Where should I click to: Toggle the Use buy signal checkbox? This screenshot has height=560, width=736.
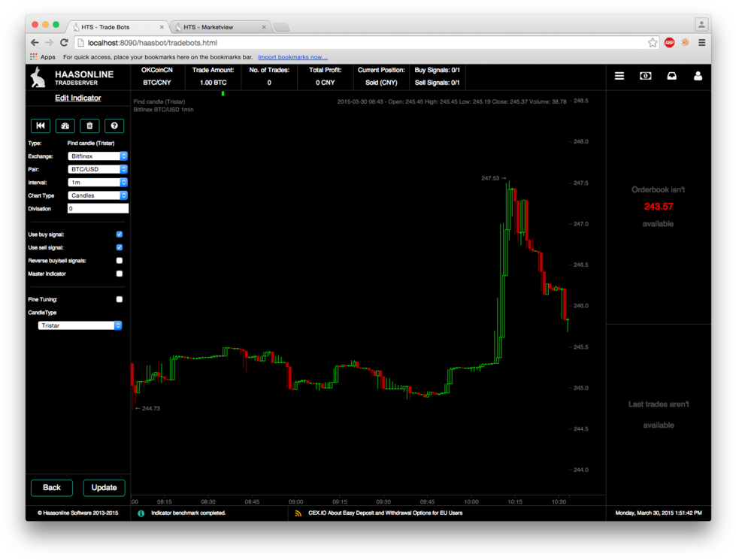pos(120,235)
